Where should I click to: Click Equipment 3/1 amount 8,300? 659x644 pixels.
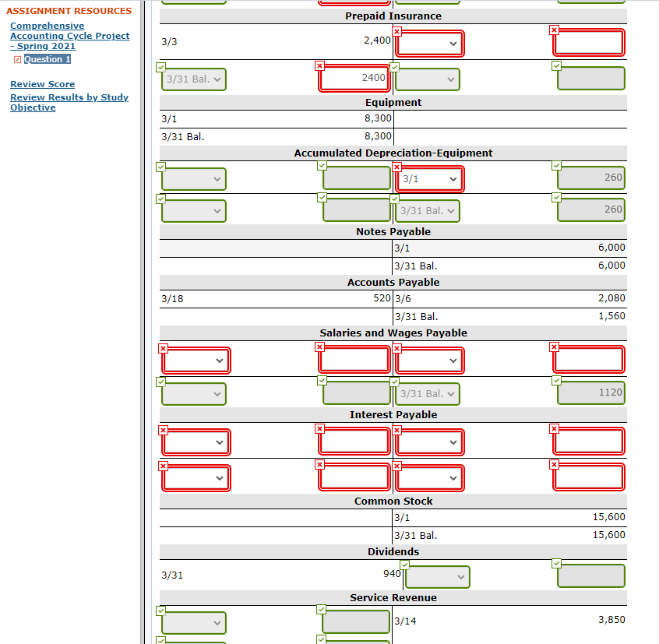(x=378, y=118)
